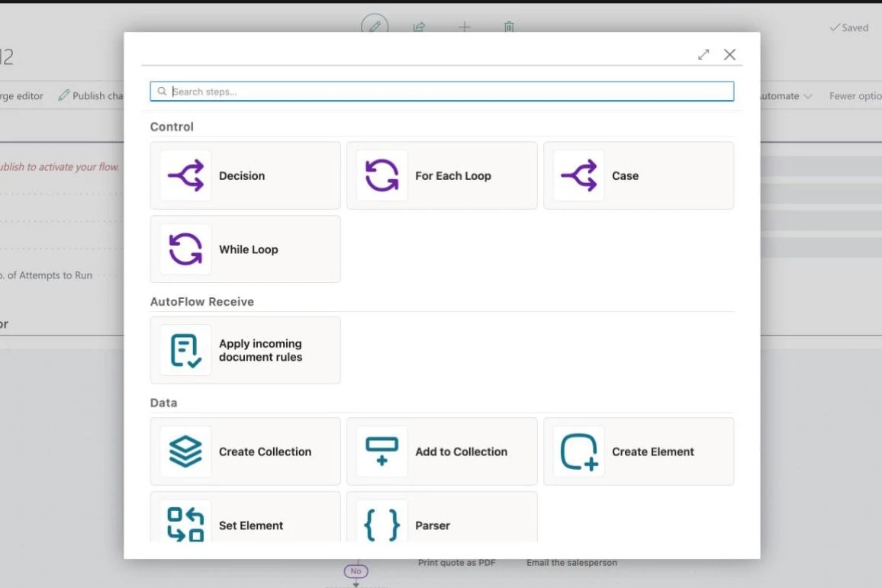
Task: Choose the Case control step
Action: [639, 175]
